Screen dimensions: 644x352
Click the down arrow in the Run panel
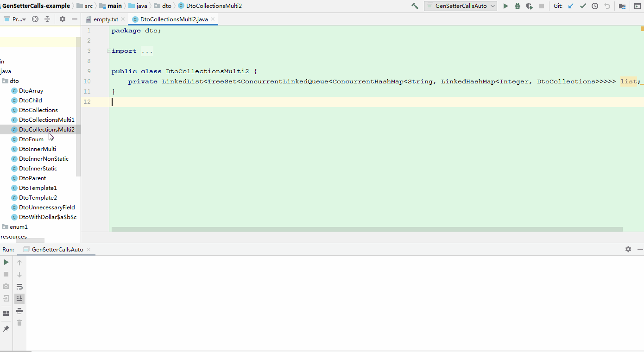click(19, 274)
